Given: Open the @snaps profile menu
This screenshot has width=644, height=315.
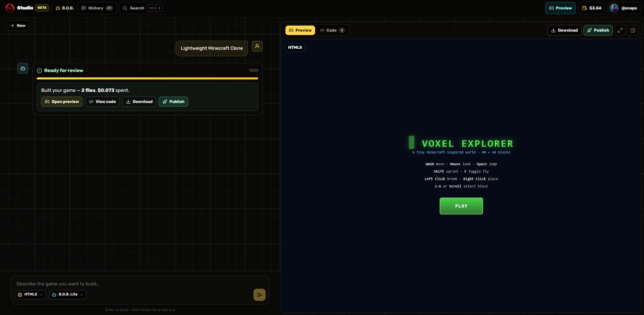Looking at the screenshot, I should [623, 8].
